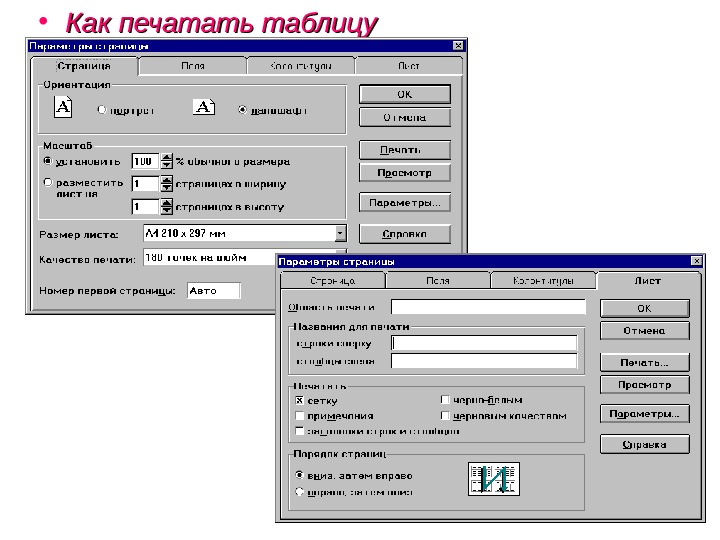Viewport: 720px width, 540px height.
Task: Click the Область печати print area field
Action: 489,307
